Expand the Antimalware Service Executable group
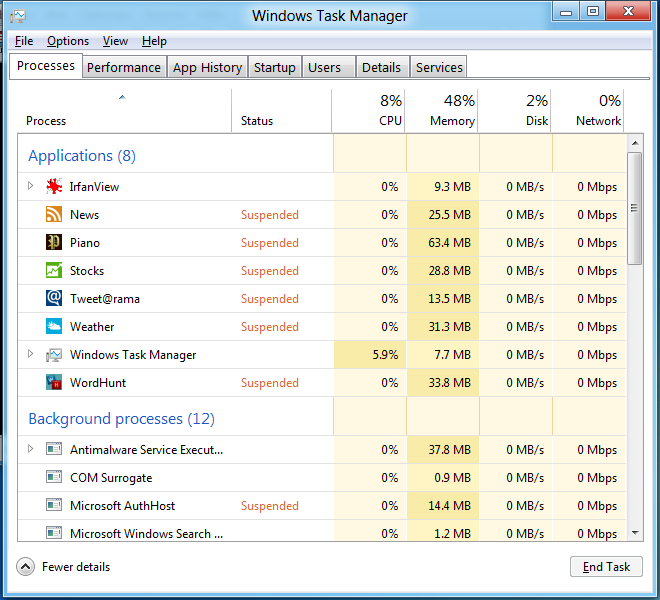Image resolution: width=660 pixels, height=600 pixels. [30, 448]
